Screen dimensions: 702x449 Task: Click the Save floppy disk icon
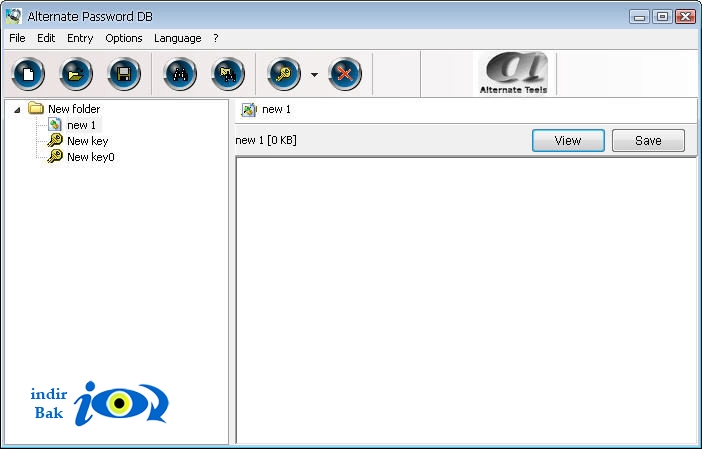(124, 74)
